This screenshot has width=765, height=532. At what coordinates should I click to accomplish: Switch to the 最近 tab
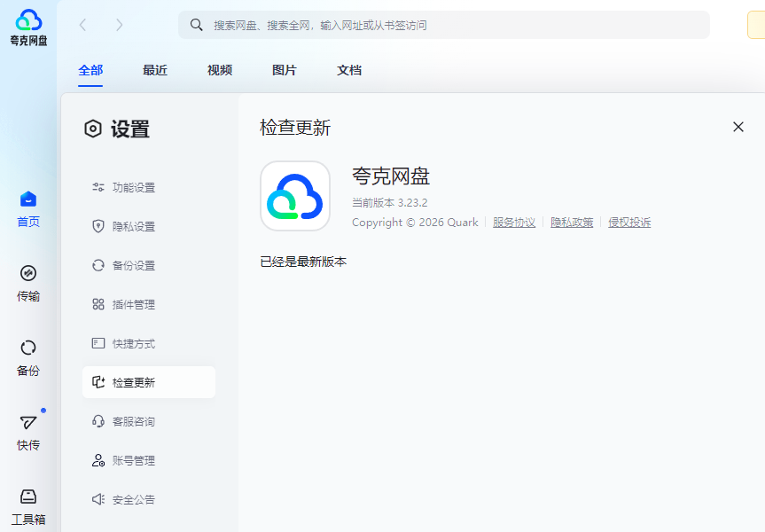(x=154, y=70)
